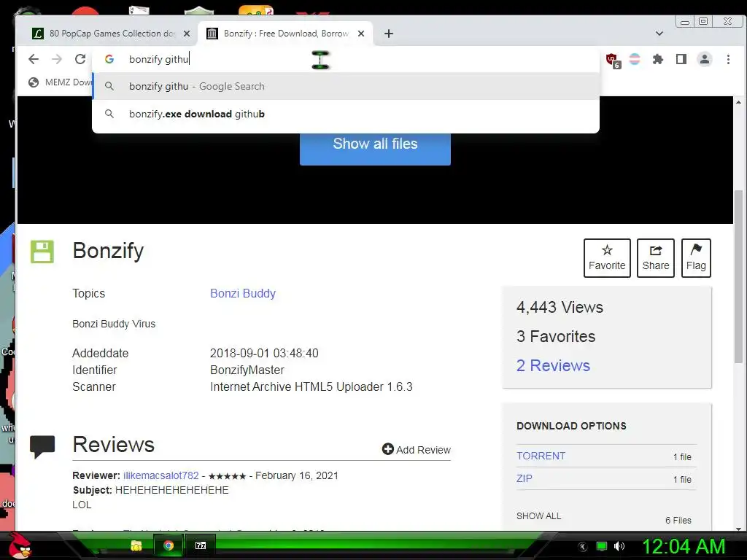Click the scrollbar up arrow
Image resolution: width=747 pixels, height=560 pixels.
738,102
